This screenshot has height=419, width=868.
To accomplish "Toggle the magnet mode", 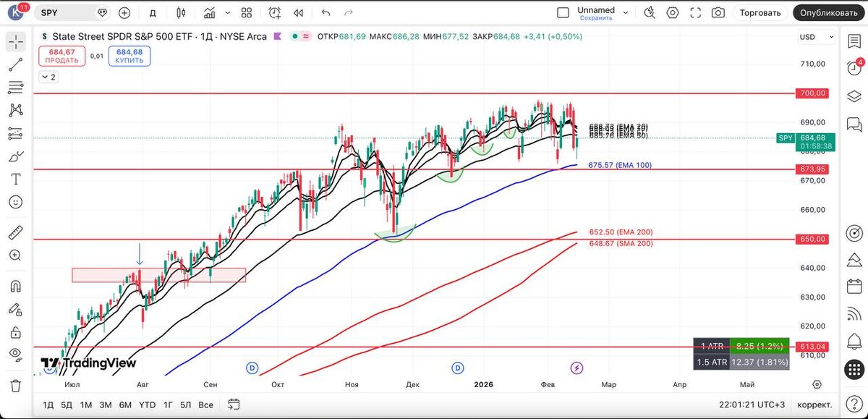I will click(x=15, y=286).
